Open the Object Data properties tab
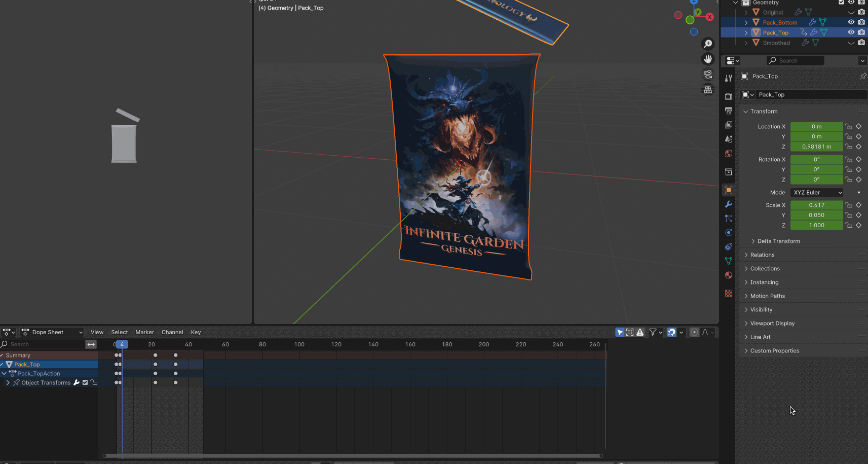This screenshot has width=868, height=464. point(729,261)
